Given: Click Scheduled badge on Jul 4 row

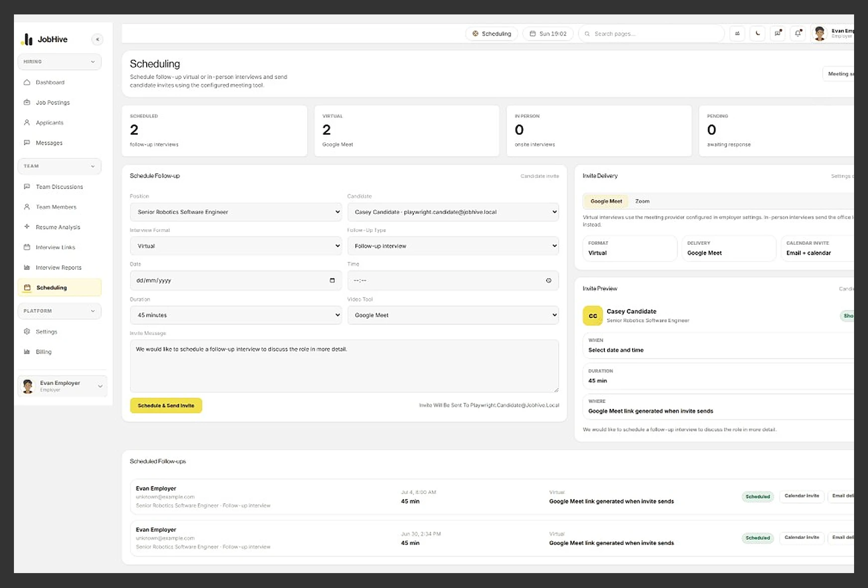Looking at the screenshot, I should pos(758,496).
